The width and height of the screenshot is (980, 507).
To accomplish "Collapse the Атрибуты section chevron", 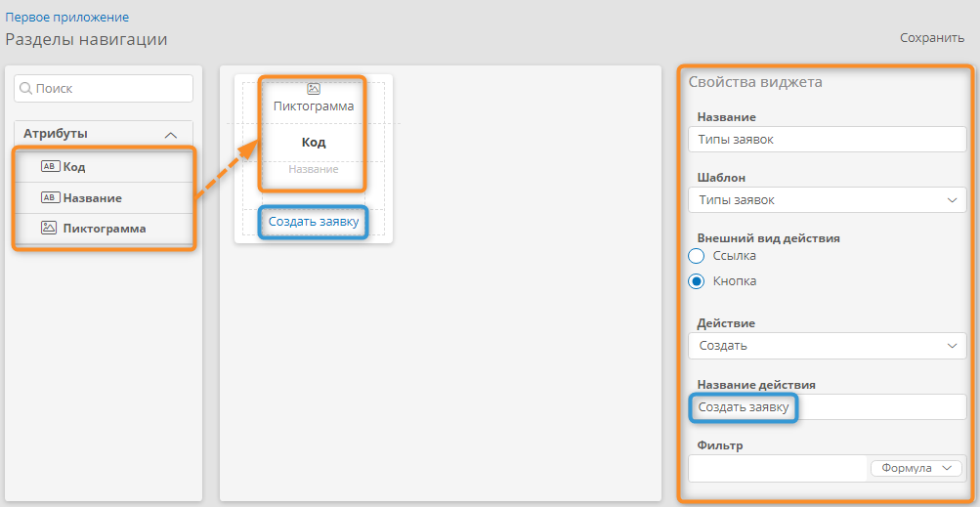I will point(171,135).
